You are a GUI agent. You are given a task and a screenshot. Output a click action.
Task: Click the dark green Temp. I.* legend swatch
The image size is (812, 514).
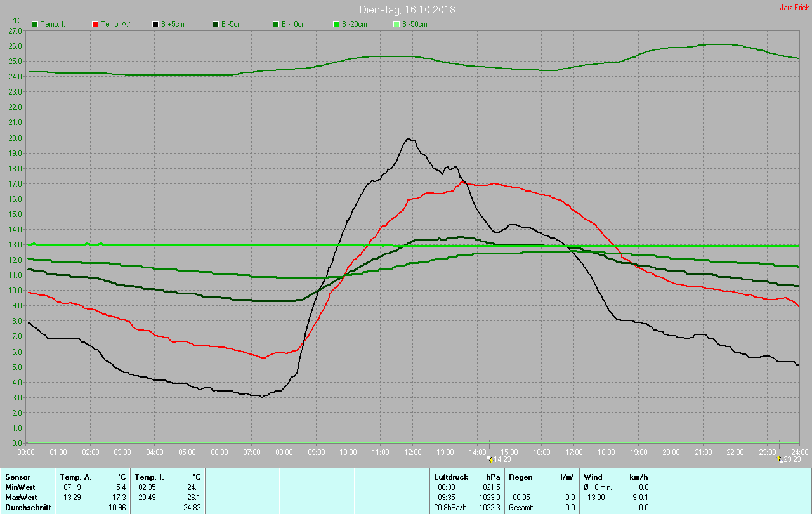35,24
